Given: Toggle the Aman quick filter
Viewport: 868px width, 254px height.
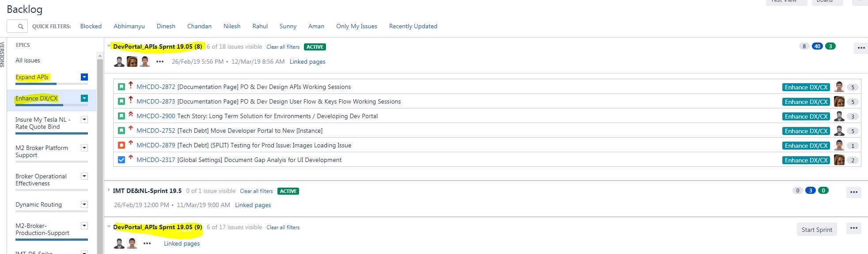Looking at the screenshot, I should [316, 27].
